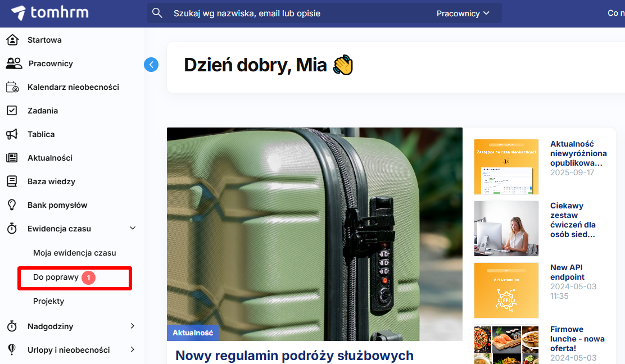The height and width of the screenshot is (364, 625).
Task: Open the Nowy regulamin podróży służbowych article
Action: [x=294, y=355]
